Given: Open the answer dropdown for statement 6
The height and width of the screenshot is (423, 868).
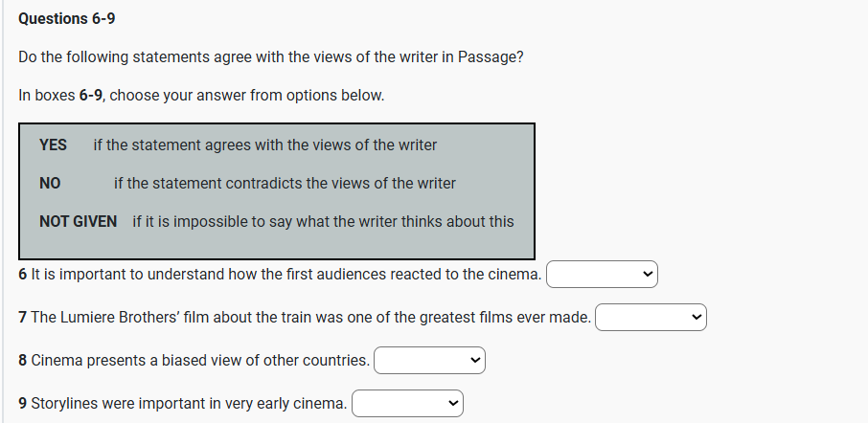Looking at the screenshot, I should click(x=602, y=275).
